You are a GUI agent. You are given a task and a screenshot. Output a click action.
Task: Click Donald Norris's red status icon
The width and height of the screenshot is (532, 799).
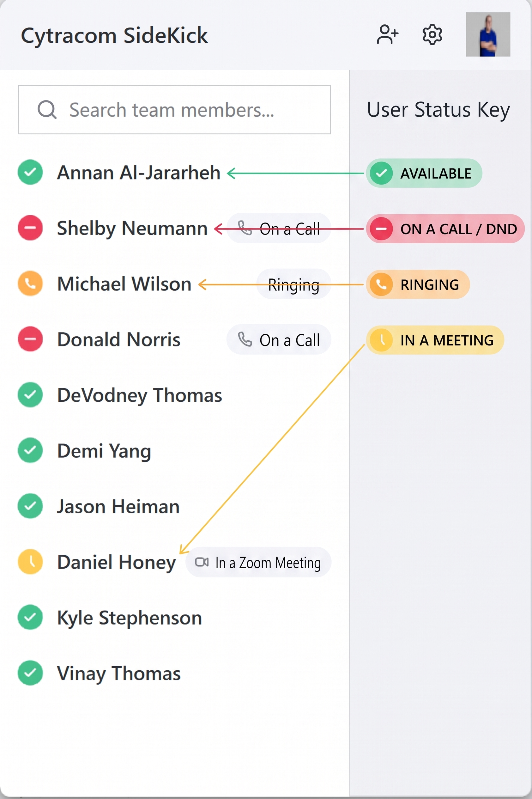pos(30,339)
